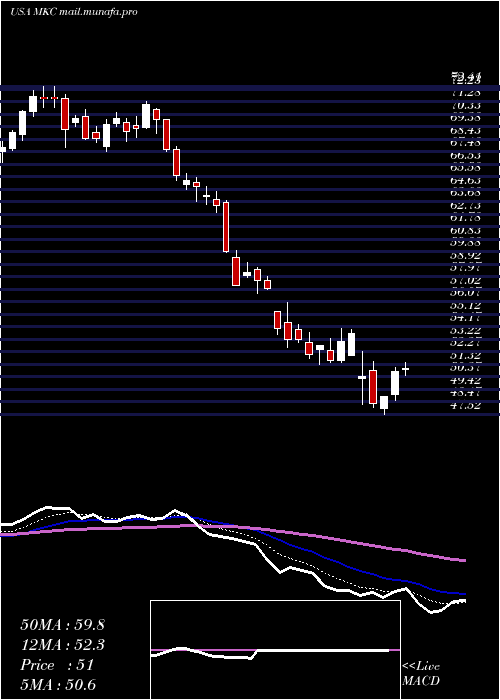This screenshot has height=700, width=500.
Task: Click the 64.63 price axis label
Action: (467, 181)
